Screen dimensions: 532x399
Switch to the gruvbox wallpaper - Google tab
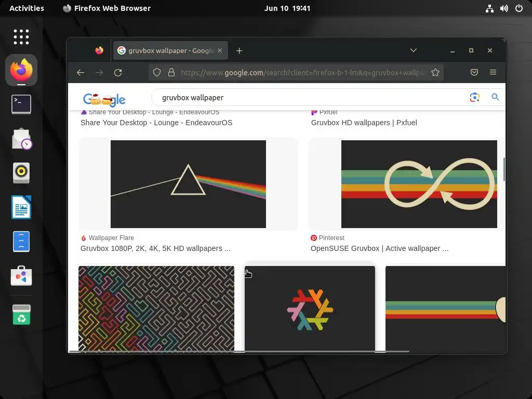pyautogui.click(x=170, y=50)
